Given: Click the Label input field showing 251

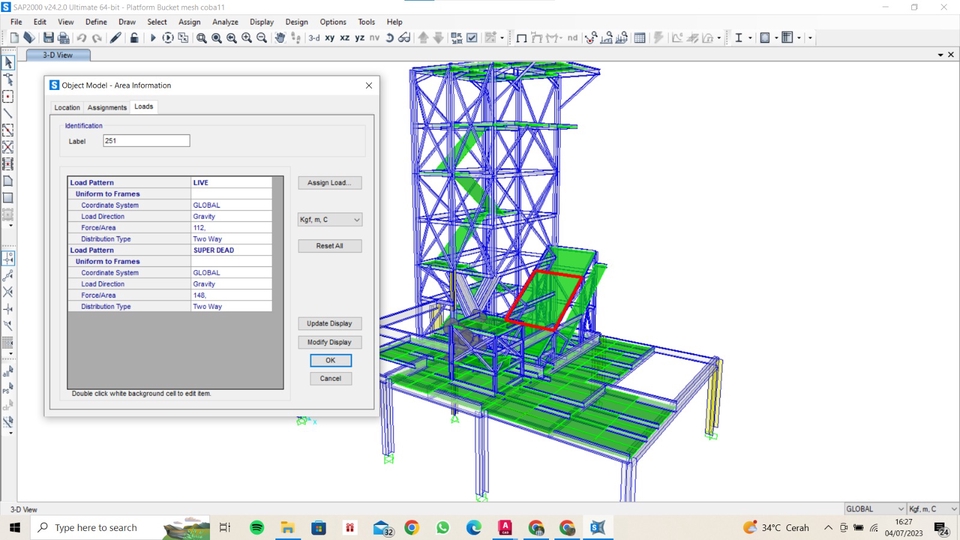Looking at the screenshot, I should point(146,141).
